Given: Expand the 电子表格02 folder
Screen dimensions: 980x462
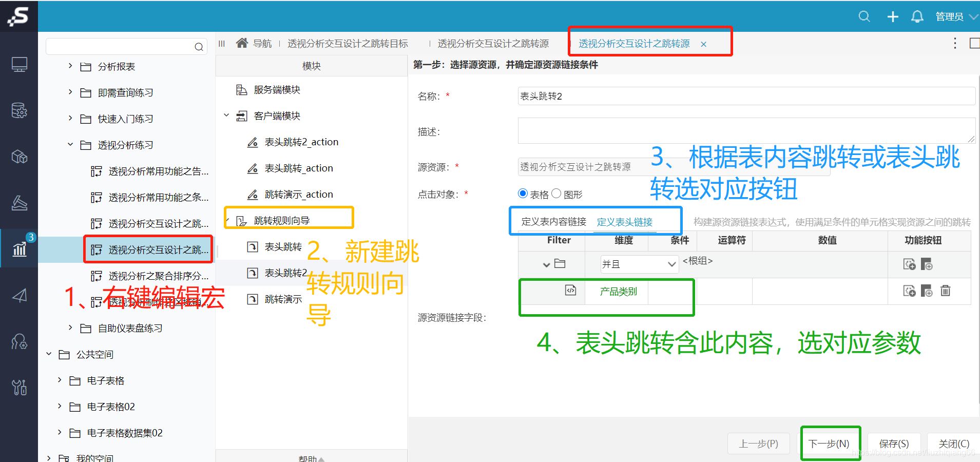Looking at the screenshot, I should point(60,406).
